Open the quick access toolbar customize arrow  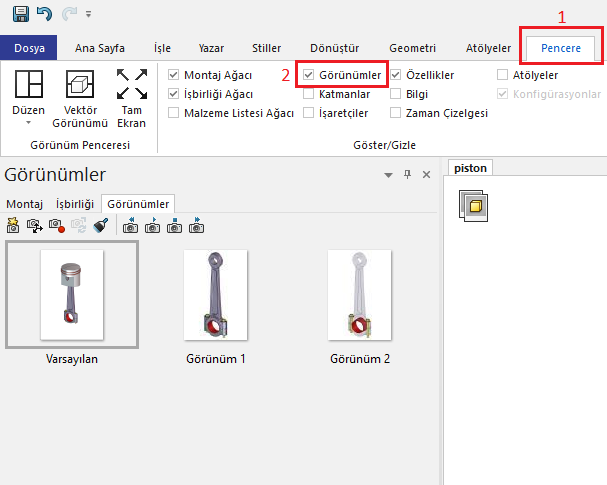(x=88, y=14)
